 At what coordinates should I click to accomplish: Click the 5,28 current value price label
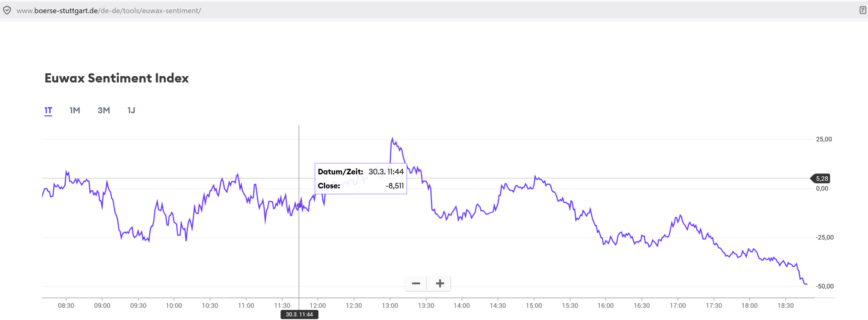pyautogui.click(x=822, y=179)
